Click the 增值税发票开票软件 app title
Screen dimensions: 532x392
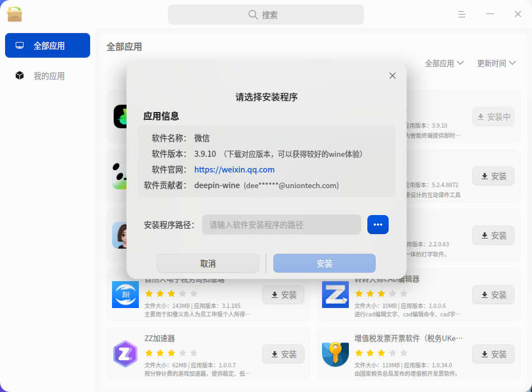point(408,338)
